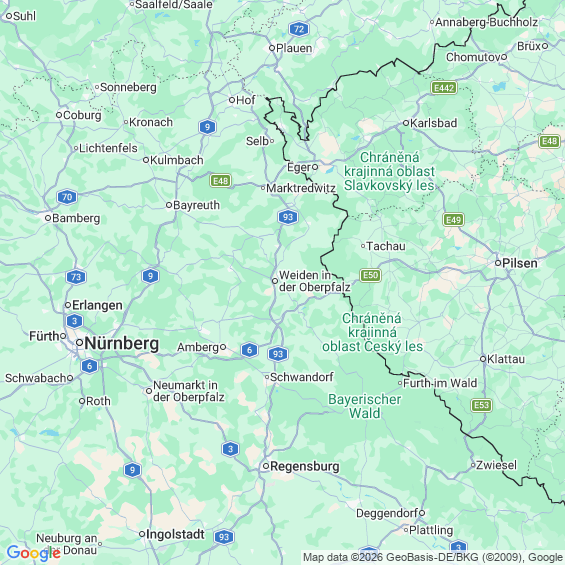Click the Slavkovský les protected area label

(x=389, y=172)
